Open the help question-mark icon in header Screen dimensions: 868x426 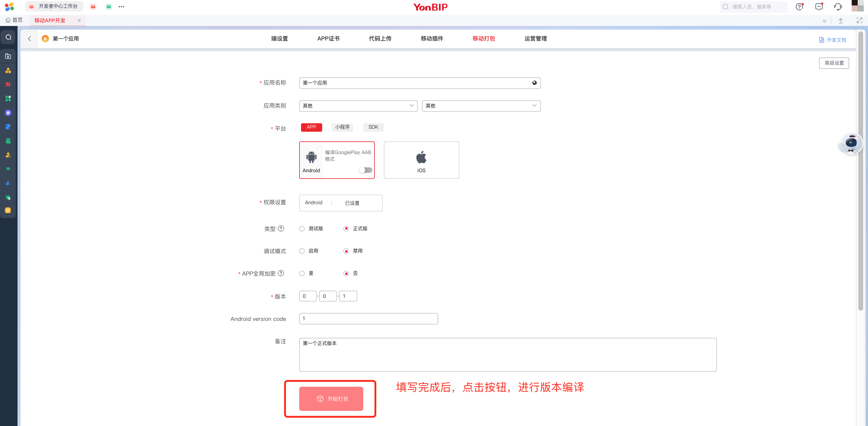click(x=799, y=7)
